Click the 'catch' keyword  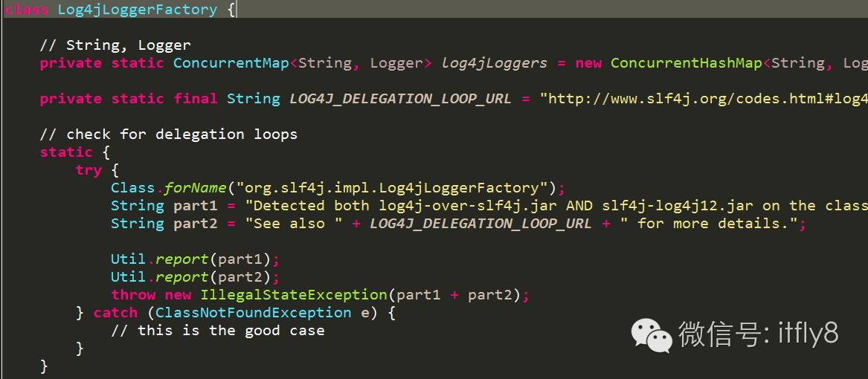(x=115, y=313)
